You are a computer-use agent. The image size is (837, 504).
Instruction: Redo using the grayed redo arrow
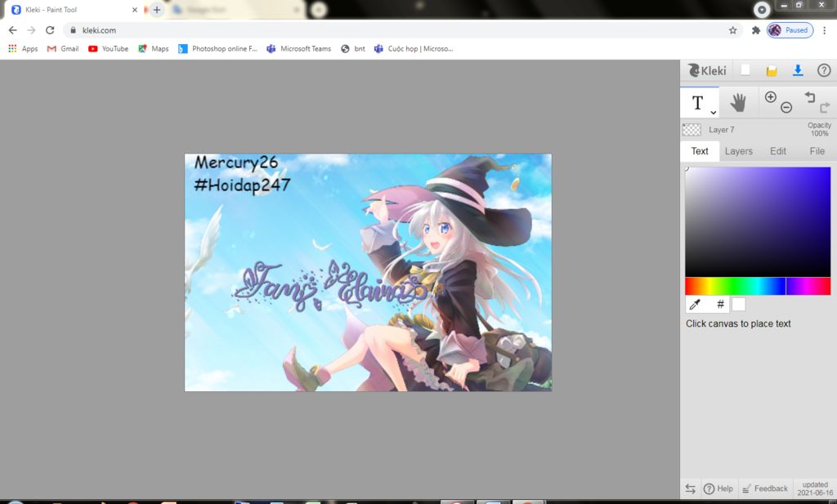coord(825,108)
